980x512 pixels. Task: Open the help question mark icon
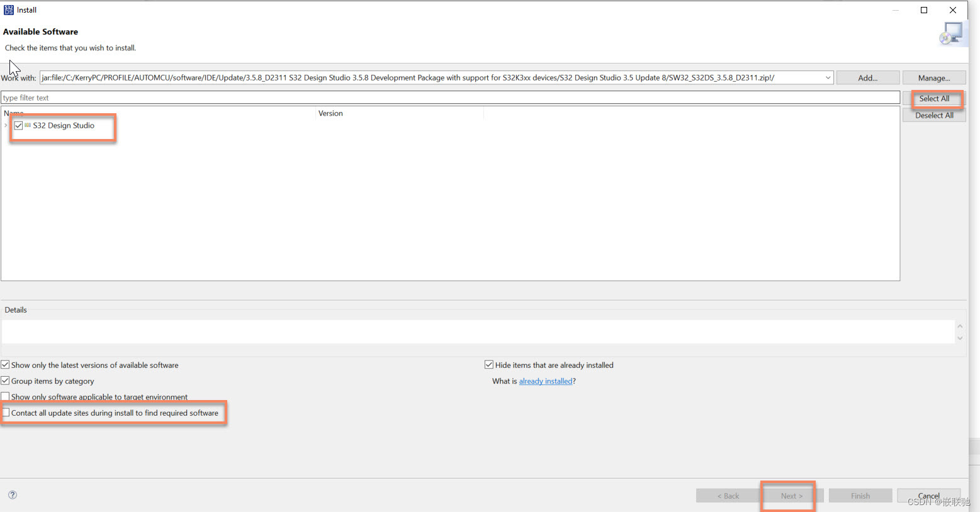pos(13,495)
